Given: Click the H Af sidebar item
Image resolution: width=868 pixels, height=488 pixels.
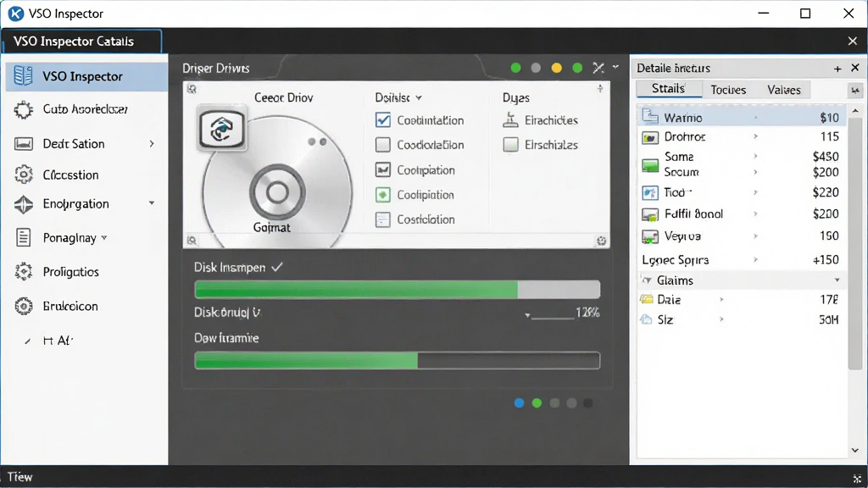Looking at the screenshot, I should point(58,341).
